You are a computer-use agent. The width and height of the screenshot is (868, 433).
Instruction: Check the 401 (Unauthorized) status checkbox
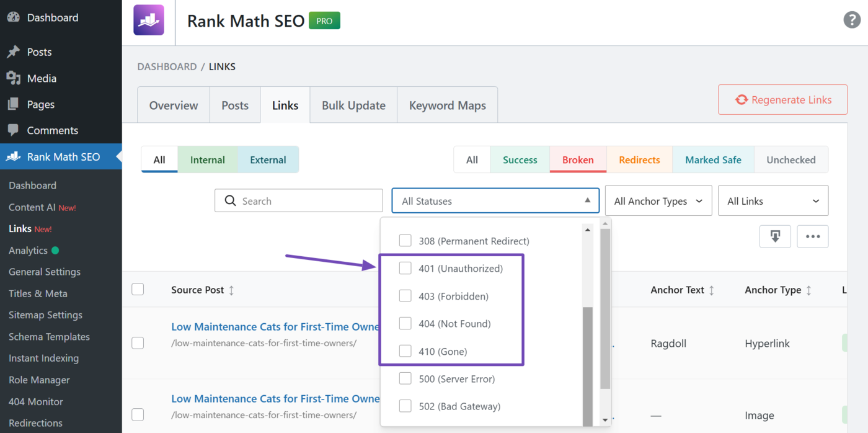point(405,268)
